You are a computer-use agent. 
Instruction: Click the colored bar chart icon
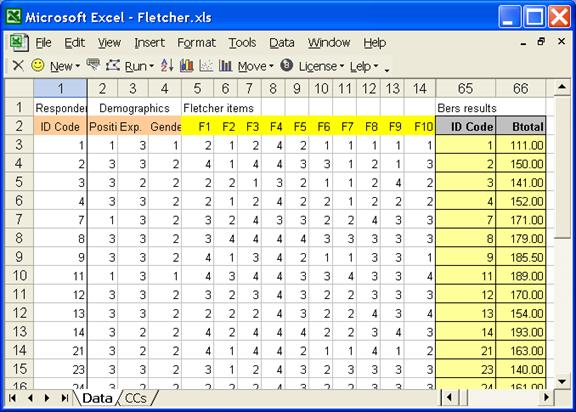tap(187, 66)
